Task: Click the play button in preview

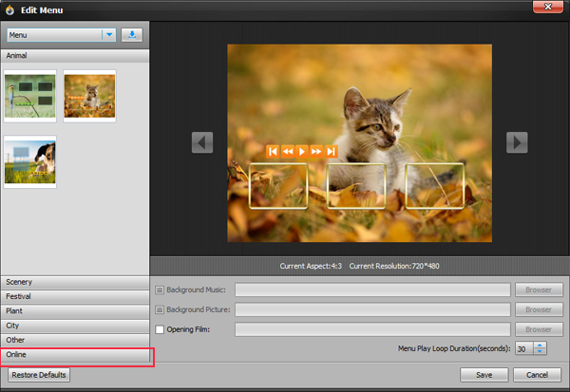Action: 302,152
